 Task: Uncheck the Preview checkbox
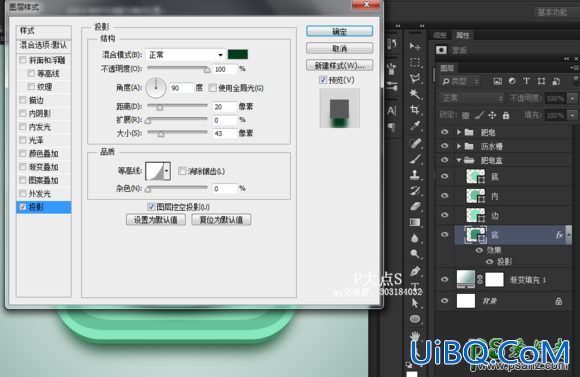(x=323, y=80)
